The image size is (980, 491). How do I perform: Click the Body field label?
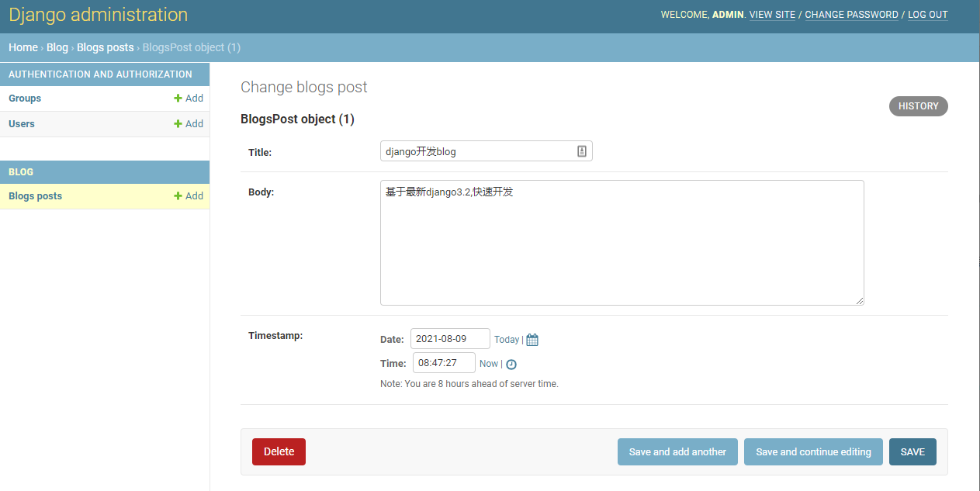pos(261,192)
